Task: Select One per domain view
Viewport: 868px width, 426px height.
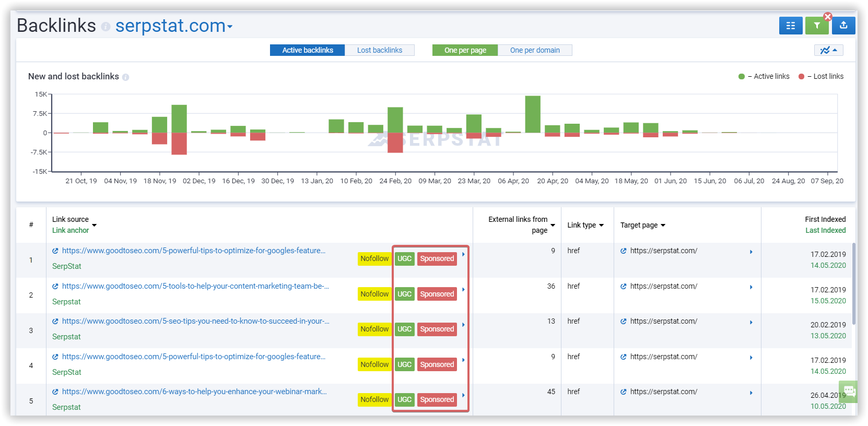Action: pyautogui.click(x=535, y=50)
